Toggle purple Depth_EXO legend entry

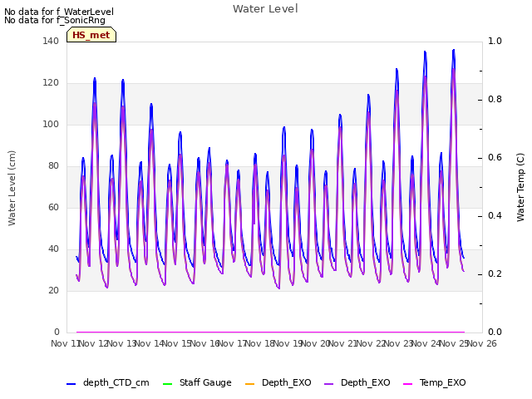click(x=357, y=382)
